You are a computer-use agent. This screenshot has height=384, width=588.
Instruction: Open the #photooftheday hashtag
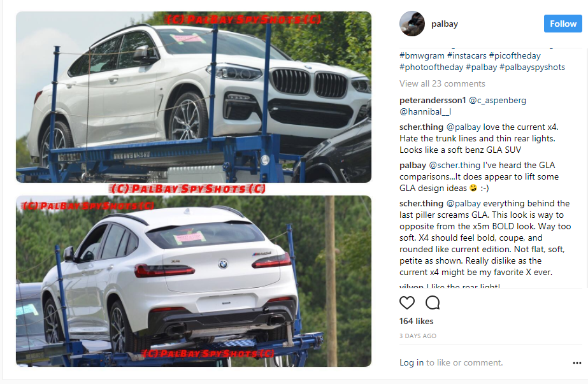coord(431,67)
